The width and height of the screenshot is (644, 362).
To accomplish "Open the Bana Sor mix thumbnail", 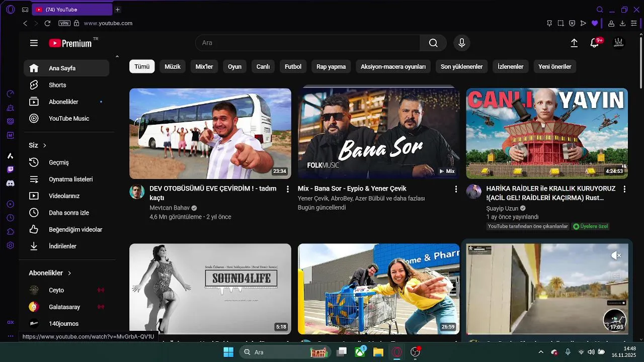I will pyautogui.click(x=378, y=133).
